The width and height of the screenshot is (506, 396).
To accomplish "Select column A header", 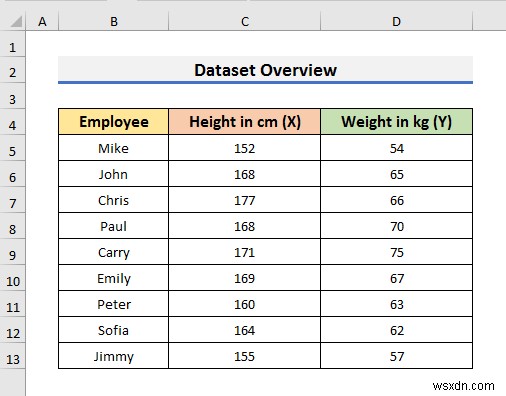I will click(x=42, y=22).
